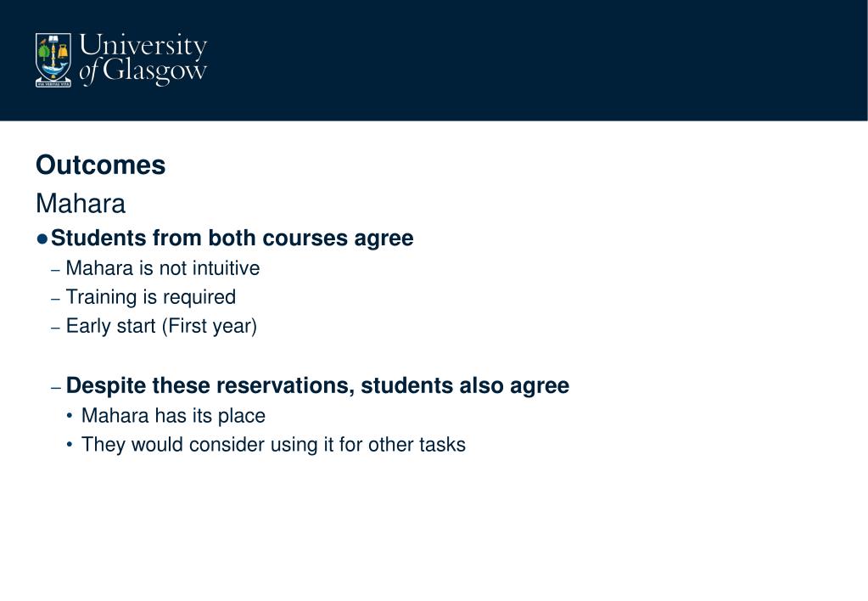
Task: Click the dark blue header banner
Action: click(x=434, y=60)
